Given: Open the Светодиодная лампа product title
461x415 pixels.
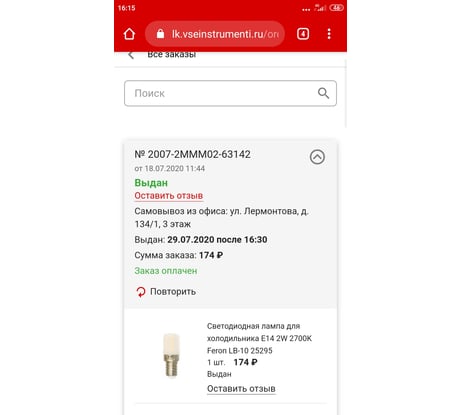Looking at the screenshot, I should point(259,338).
